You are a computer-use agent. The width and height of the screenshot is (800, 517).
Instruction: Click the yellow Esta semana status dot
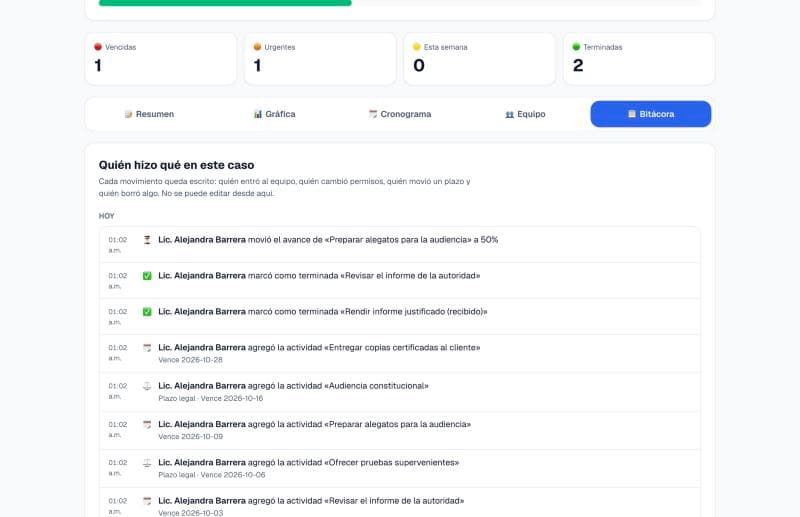[x=416, y=47]
